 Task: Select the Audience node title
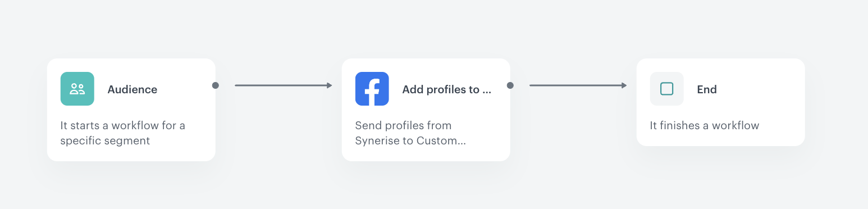(x=133, y=89)
